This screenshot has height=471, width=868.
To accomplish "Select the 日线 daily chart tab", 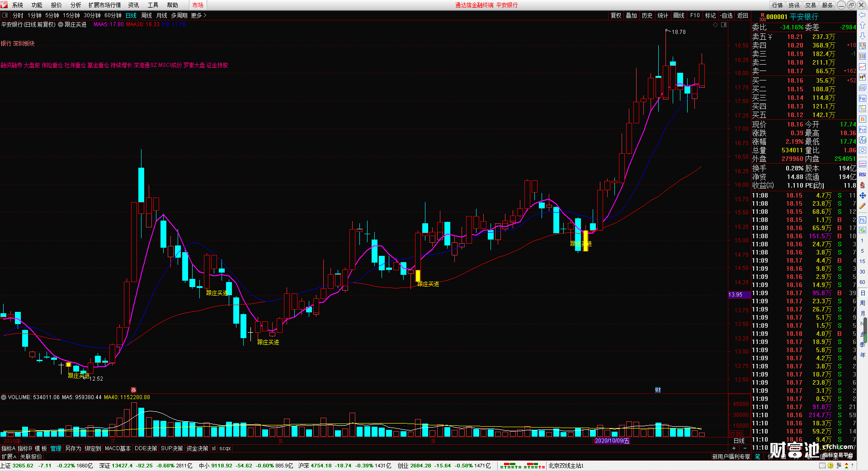I will (131, 15).
